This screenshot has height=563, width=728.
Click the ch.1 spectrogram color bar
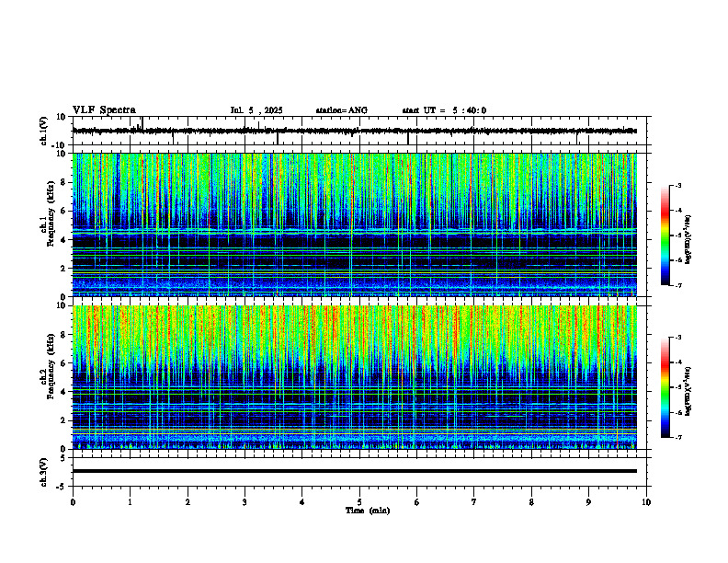click(665, 236)
